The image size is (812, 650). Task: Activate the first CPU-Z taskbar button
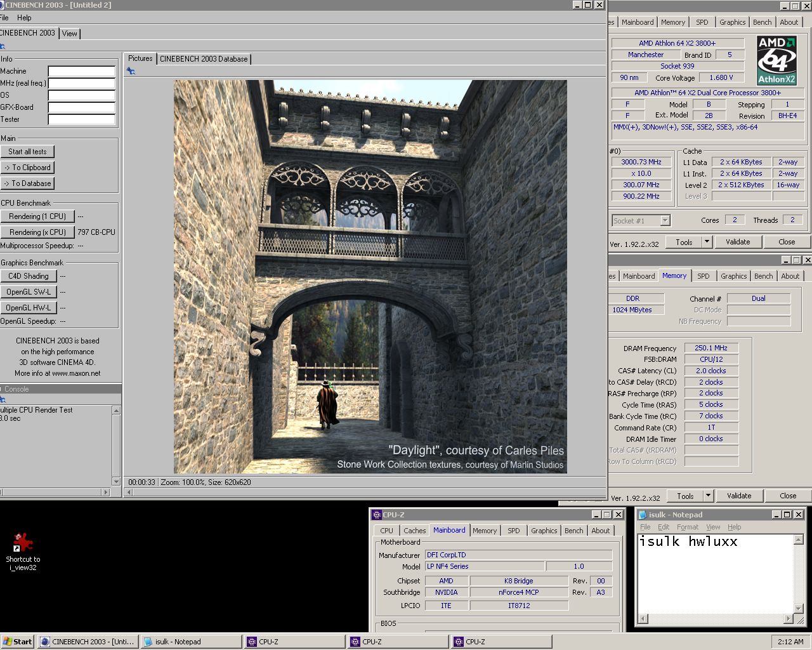click(294, 642)
